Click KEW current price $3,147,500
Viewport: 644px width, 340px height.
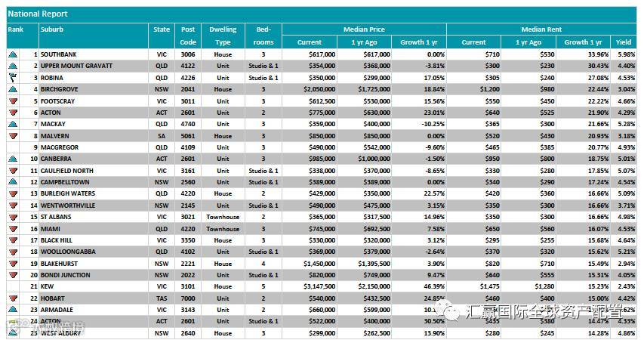[x=319, y=286]
